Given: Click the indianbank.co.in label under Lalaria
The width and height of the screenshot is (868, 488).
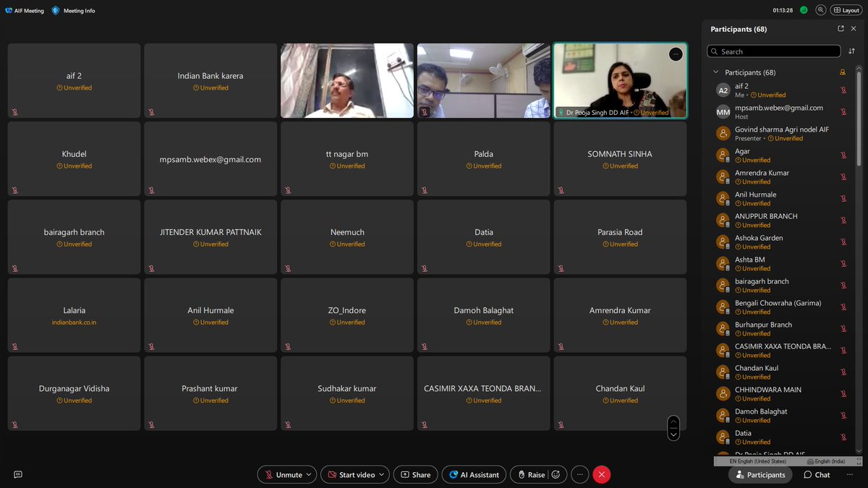Looking at the screenshot, I should tap(74, 322).
